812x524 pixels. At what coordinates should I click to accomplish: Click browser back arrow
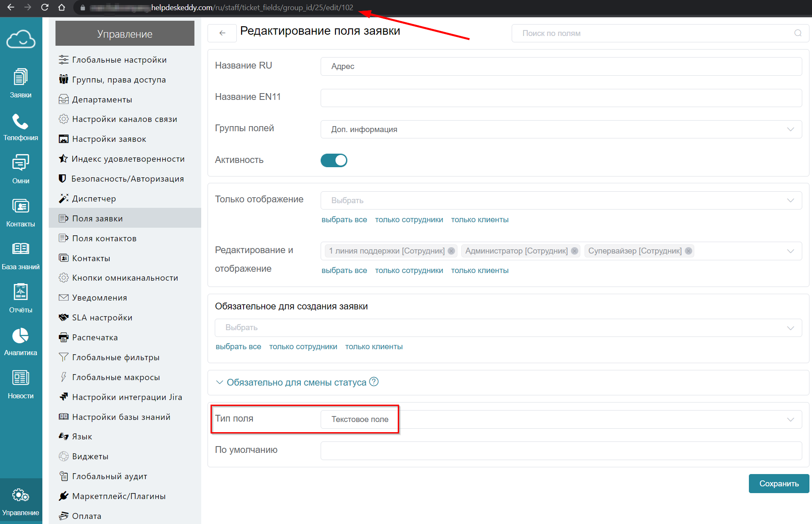click(x=11, y=7)
